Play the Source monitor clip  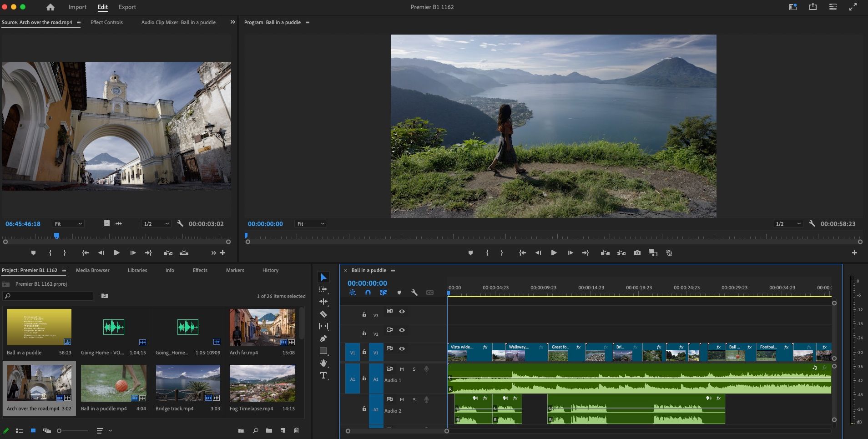pyautogui.click(x=117, y=253)
